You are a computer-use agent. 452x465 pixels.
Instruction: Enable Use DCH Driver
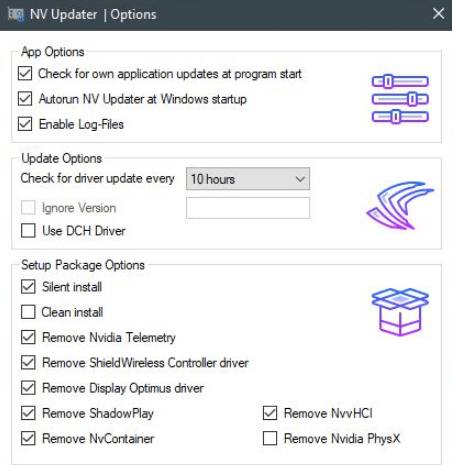pos(28,230)
